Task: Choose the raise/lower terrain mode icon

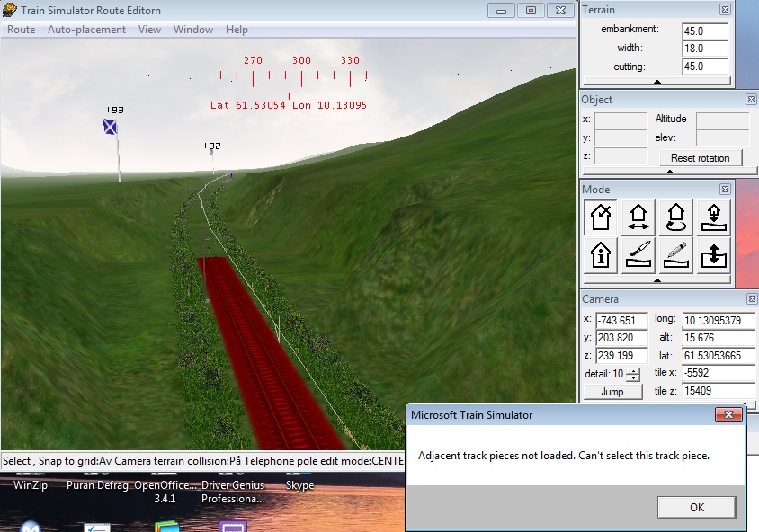Action: click(x=713, y=255)
